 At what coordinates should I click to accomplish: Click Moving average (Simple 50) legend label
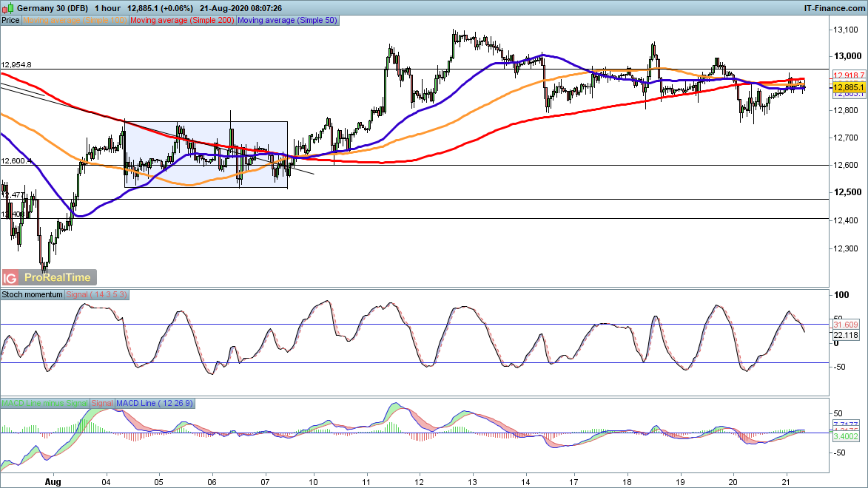tap(287, 21)
